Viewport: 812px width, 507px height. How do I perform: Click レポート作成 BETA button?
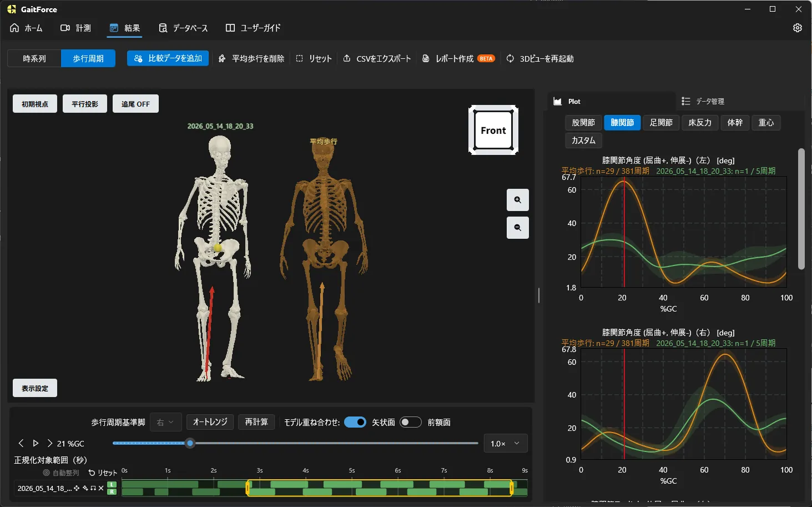(458, 58)
